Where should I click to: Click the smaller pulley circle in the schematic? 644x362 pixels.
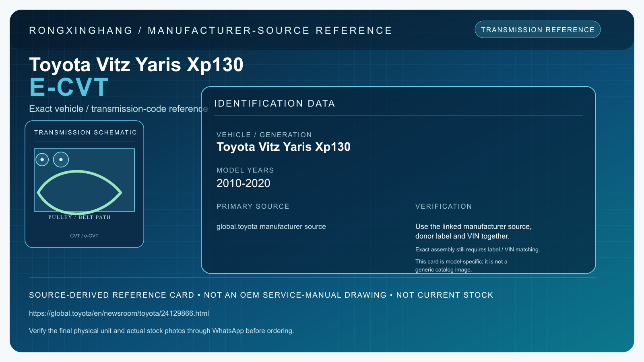click(x=42, y=160)
